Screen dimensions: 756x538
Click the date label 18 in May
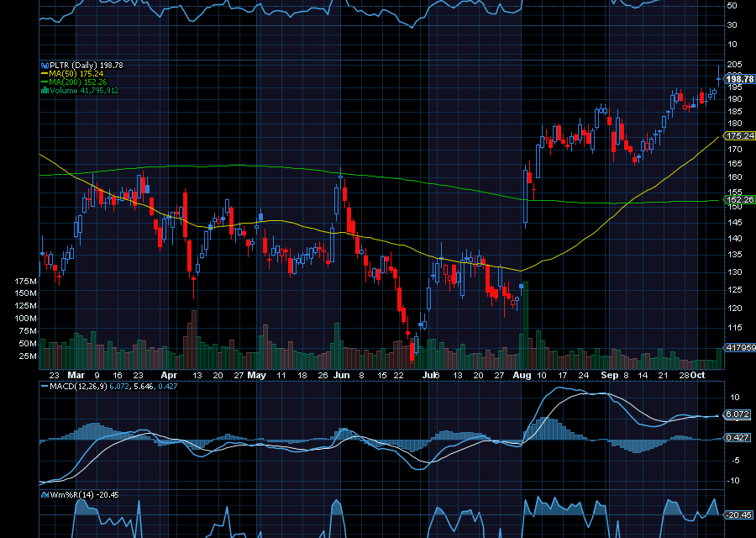[x=302, y=376]
